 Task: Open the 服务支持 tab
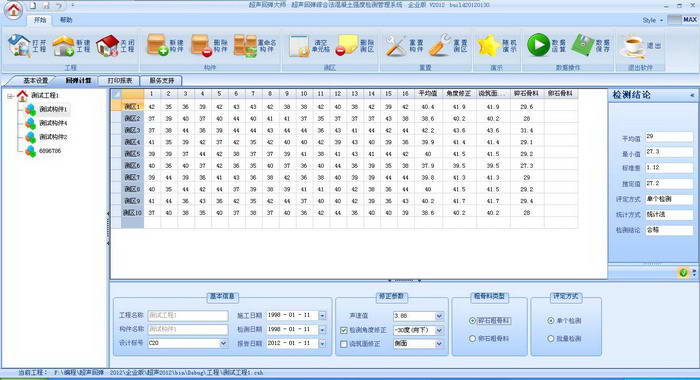[162, 81]
